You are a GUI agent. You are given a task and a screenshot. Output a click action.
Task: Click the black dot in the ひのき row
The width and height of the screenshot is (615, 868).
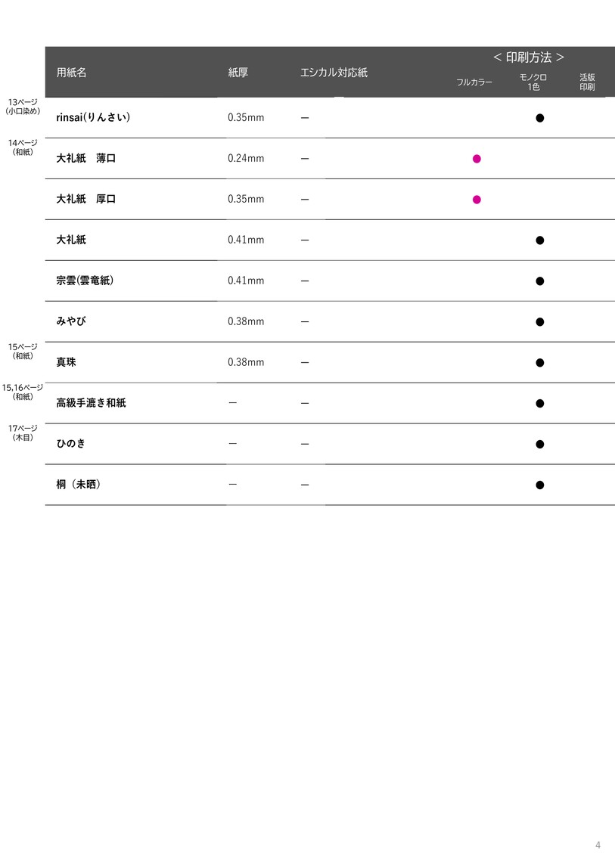(540, 445)
